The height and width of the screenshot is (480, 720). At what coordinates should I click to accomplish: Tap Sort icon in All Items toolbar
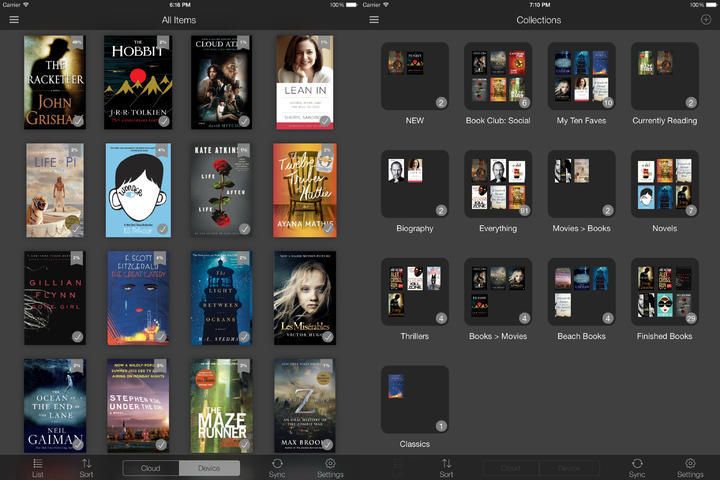(x=87, y=467)
